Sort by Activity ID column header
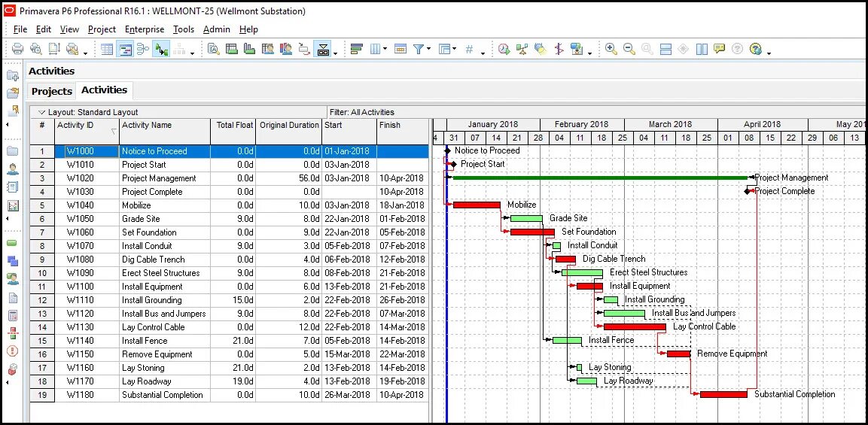This screenshot has height=425, width=868. click(87, 132)
